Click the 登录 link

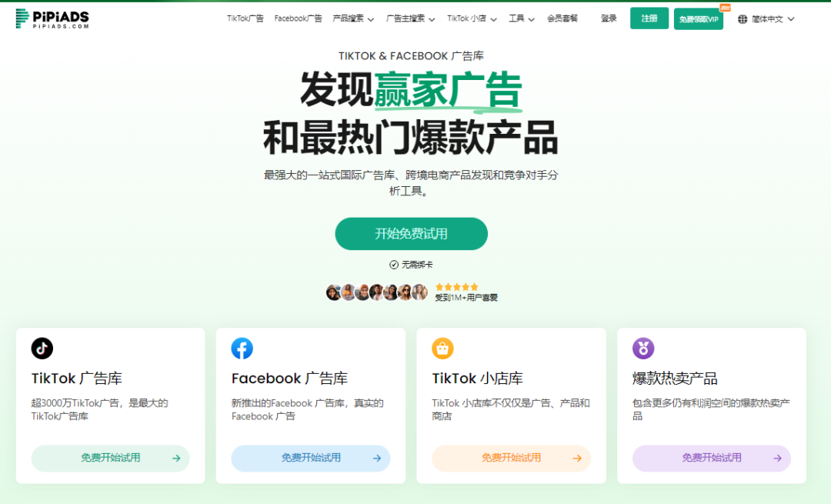click(x=608, y=18)
